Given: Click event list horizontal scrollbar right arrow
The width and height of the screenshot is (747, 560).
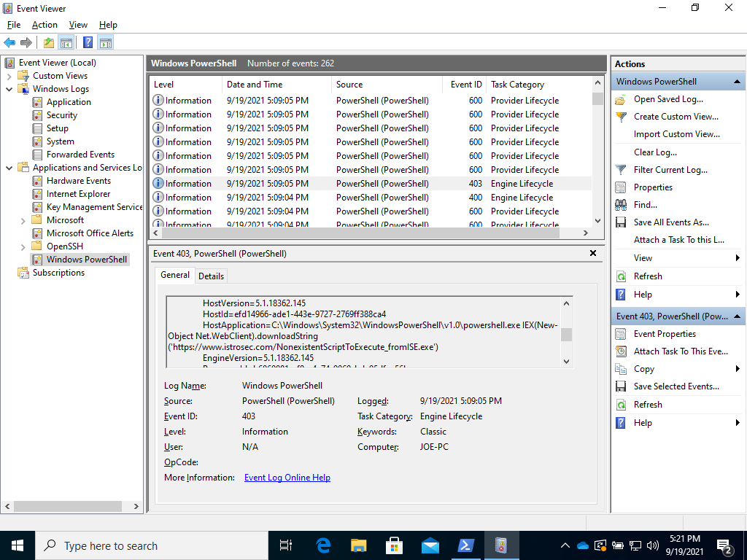Looking at the screenshot, I should point(586,233).
